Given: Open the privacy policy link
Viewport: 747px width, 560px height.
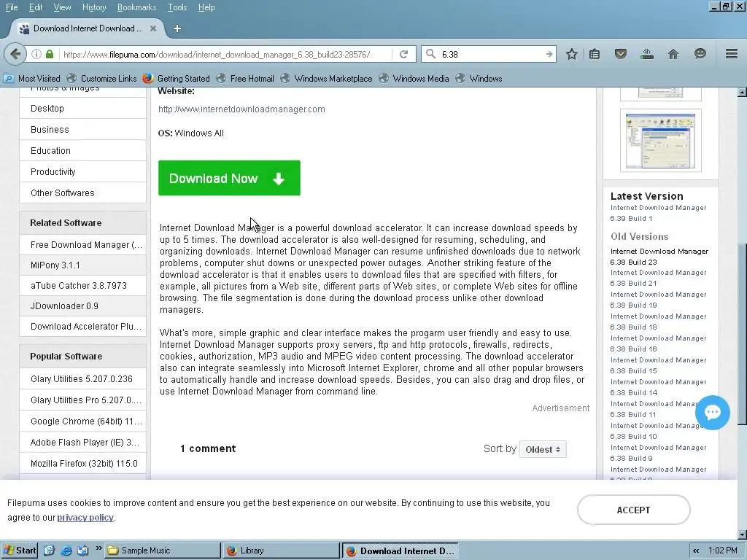Looking at the screenshot, I should click(x=85, y=518).
